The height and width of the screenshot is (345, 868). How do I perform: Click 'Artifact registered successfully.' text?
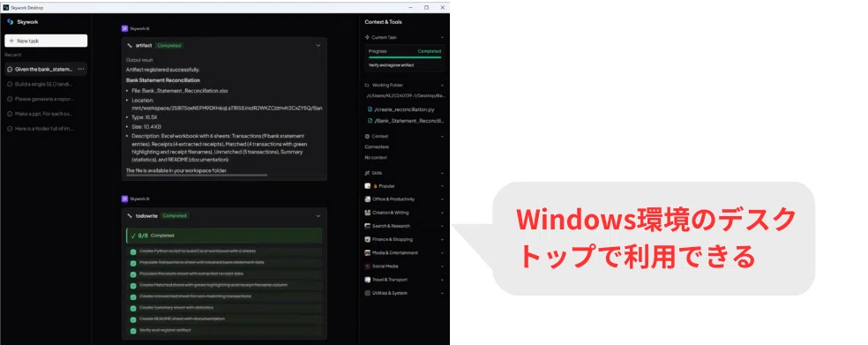(x=162, y=70)
